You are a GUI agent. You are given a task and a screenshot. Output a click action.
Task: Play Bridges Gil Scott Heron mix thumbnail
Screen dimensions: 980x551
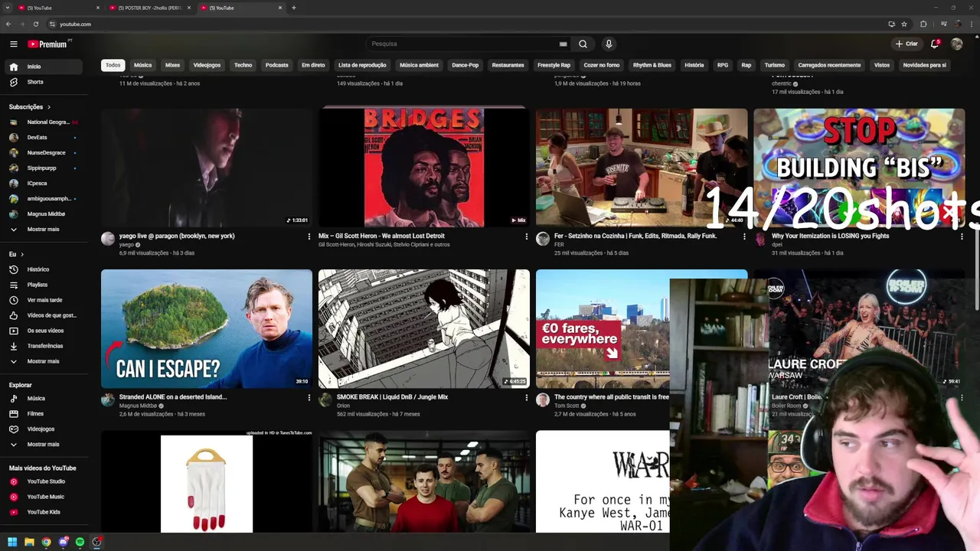tap(424, 168)
